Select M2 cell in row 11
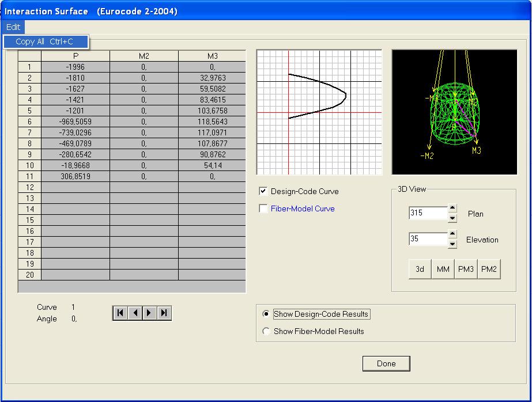 pyautogui.click(x=144, y=176)
